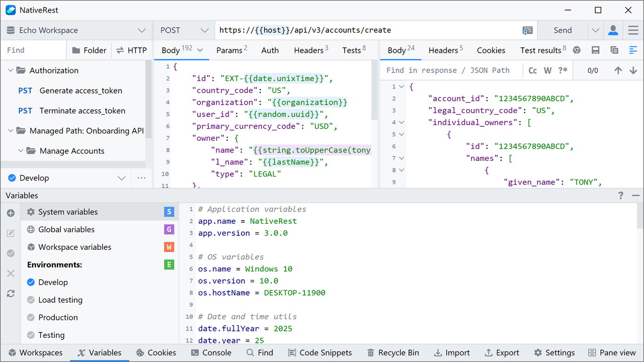644x362 pixels.
Task: Click the save response floppy disk icon
Action: pyautogui.click(x=596, y=50)
